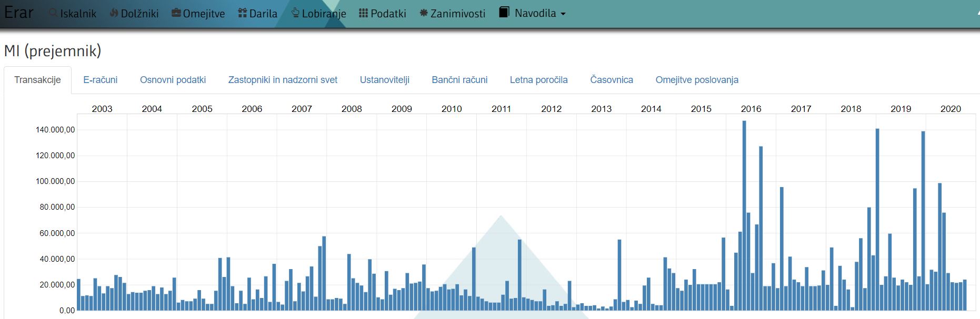
Task: Expand the Navodila dropdown menu
Action: tap(563, 14)
